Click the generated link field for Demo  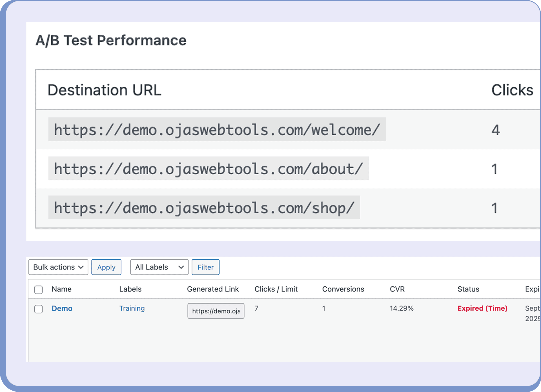(216, 311)
